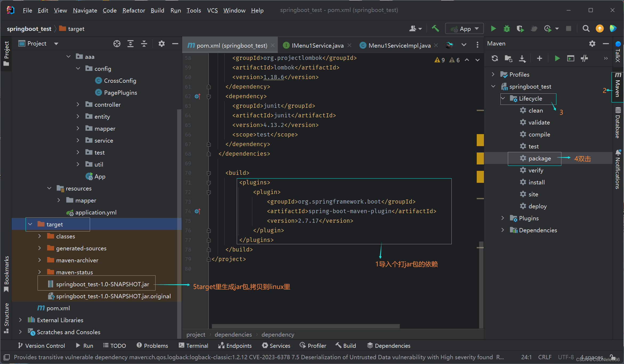Collapse the target folder in project tree
This screenshot has width=624, height=364.
click(x=30, y=224)
